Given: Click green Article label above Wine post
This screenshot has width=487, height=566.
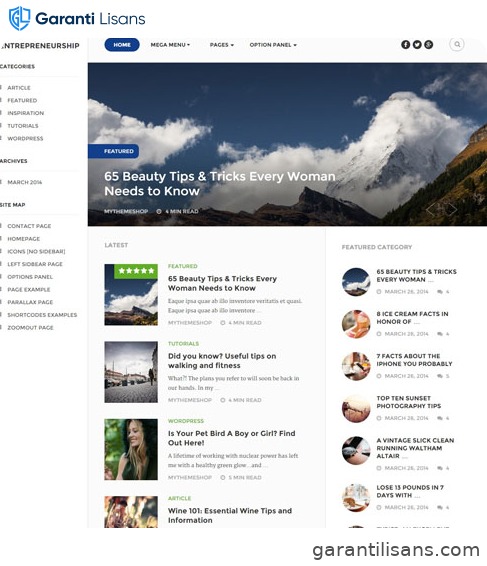Looking at the screenshot, I should (x=179, y=498).
